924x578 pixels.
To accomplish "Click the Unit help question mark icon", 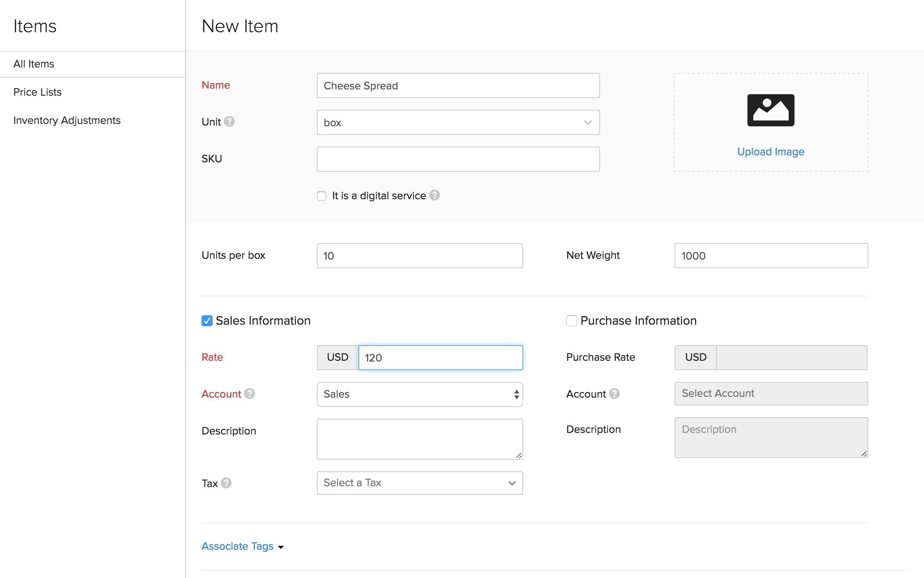I will (x=229, y=122).
